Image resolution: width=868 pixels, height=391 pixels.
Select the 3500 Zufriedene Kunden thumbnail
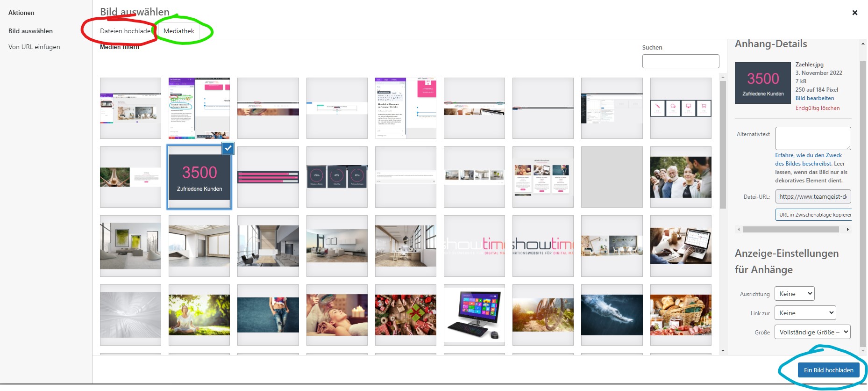199,177
